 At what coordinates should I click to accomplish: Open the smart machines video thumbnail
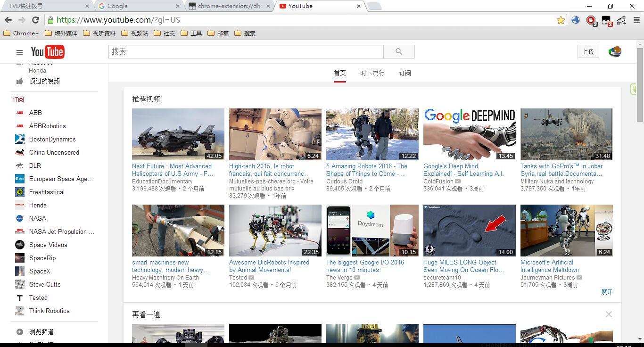[x=178, y=231]
